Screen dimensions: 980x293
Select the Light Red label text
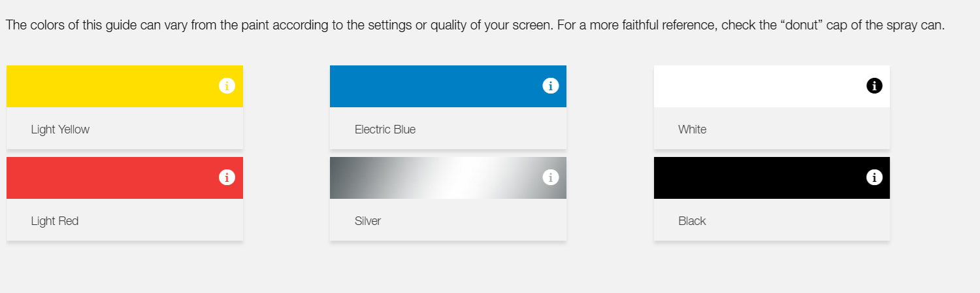click(55, 221)
